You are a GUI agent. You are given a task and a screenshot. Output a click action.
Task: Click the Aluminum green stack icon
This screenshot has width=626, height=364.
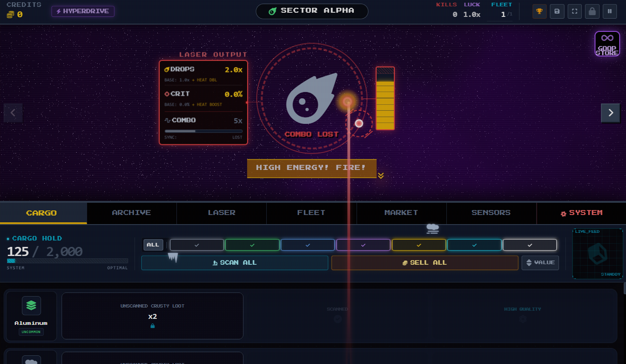[x=31, y=305]
